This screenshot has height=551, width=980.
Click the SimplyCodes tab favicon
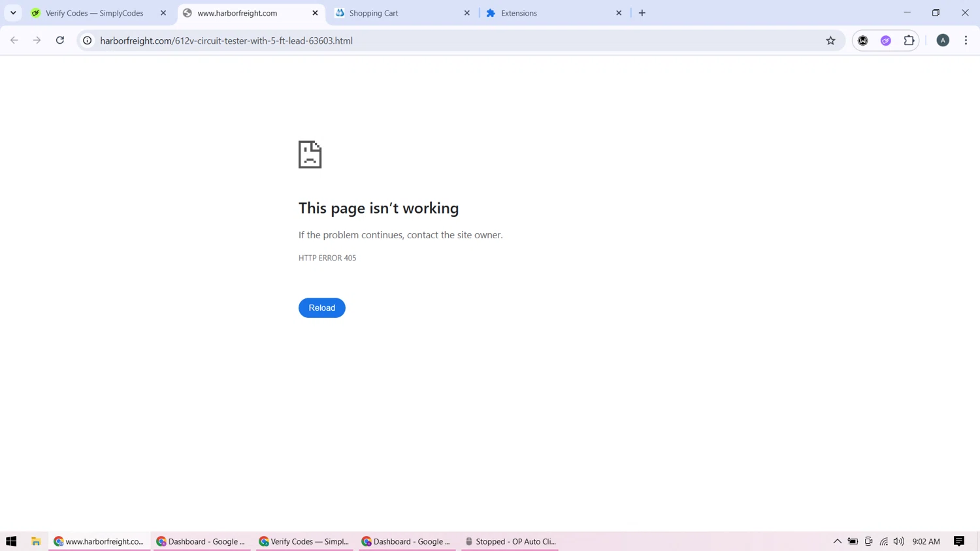pyautogui.click(x=36, y=13)
